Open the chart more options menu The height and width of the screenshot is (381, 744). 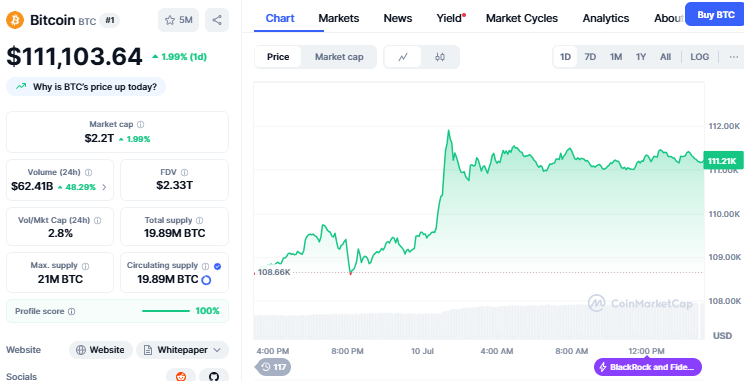tap(734, 57)
